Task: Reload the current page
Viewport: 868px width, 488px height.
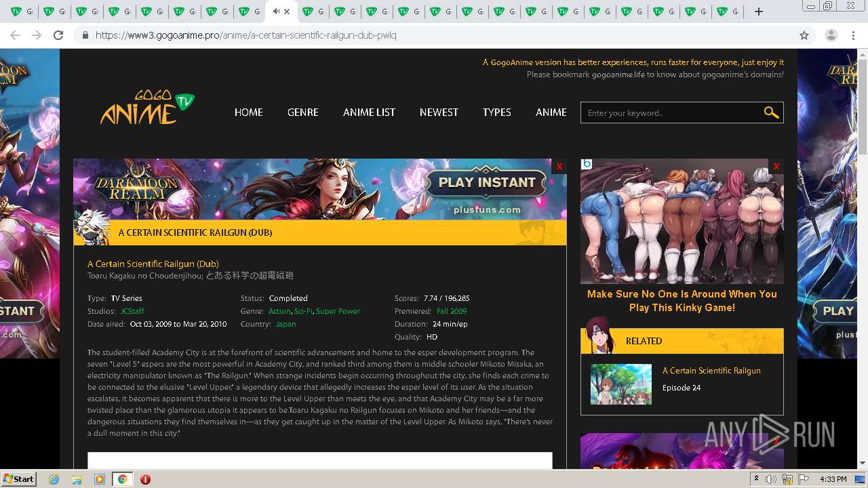Action: (58, 35)
